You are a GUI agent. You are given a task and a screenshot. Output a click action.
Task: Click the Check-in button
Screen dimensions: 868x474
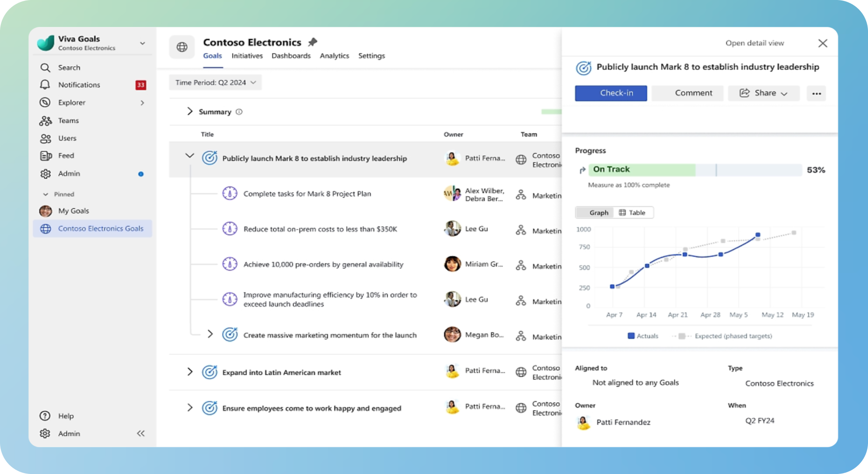[611, 93]
